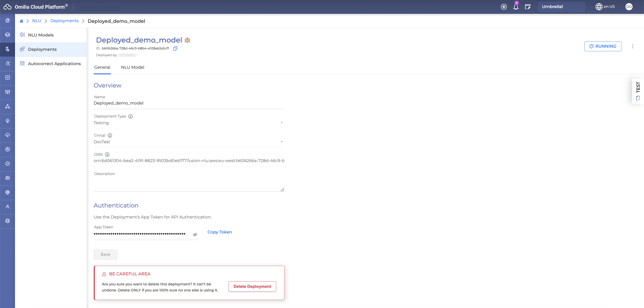Image resolution: width=644 pixels, height=308 pixels.
Task: Open the key card icon in header
Action: coord(528,7)
